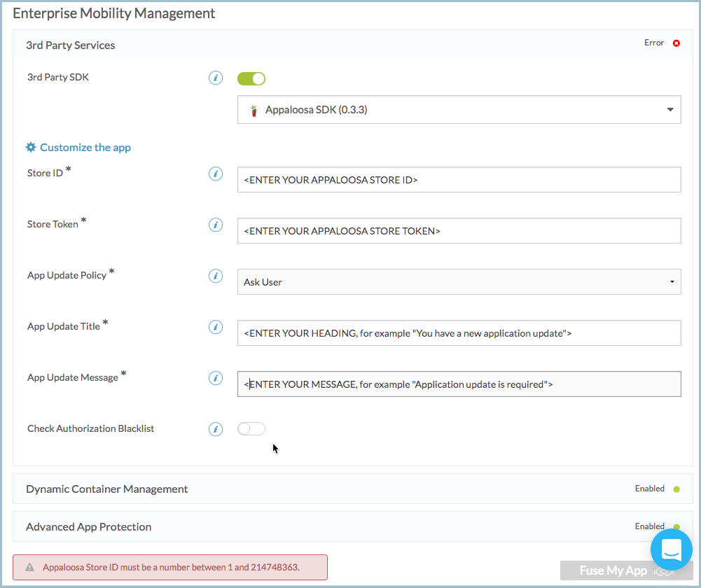The image size is (701, 588).
Task: Expand Dynamic Container Management section
Action: pos(353,489)
